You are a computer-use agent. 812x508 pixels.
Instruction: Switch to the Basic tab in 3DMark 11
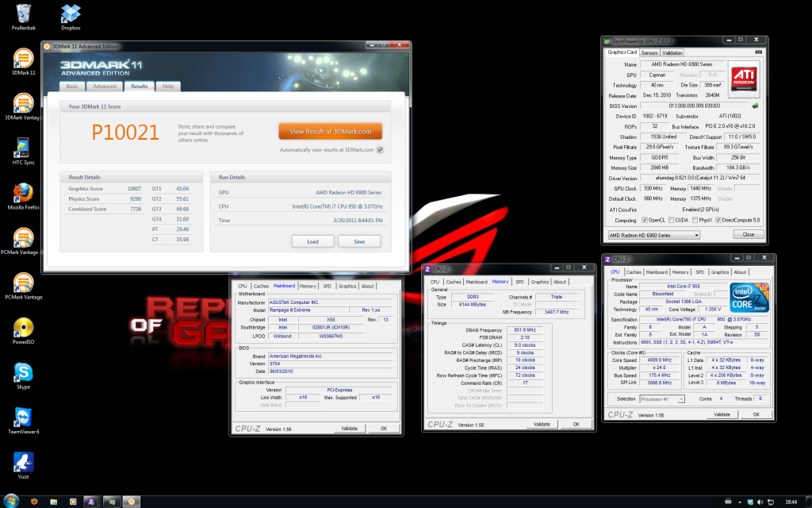[x=72, y=87]
